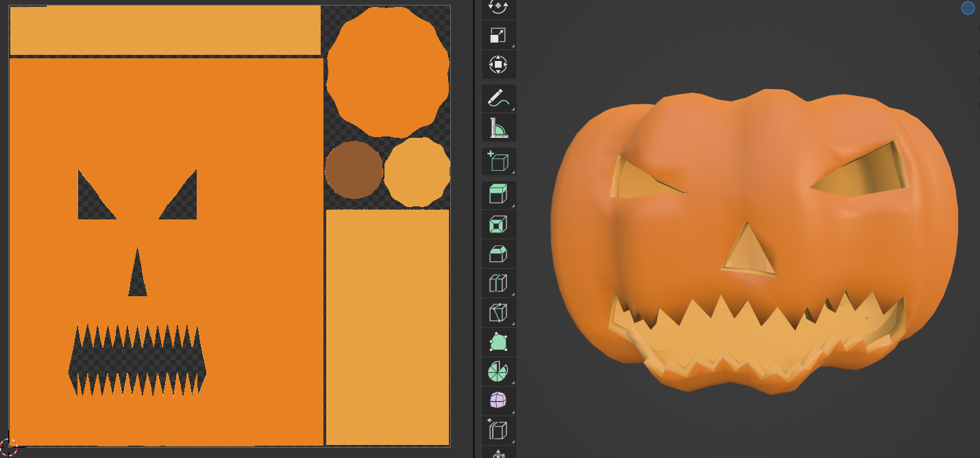Viewport: 980px width, 458px height.
Task: Choose the Smooth vertices tool
Action: click(x=498, y=400)
